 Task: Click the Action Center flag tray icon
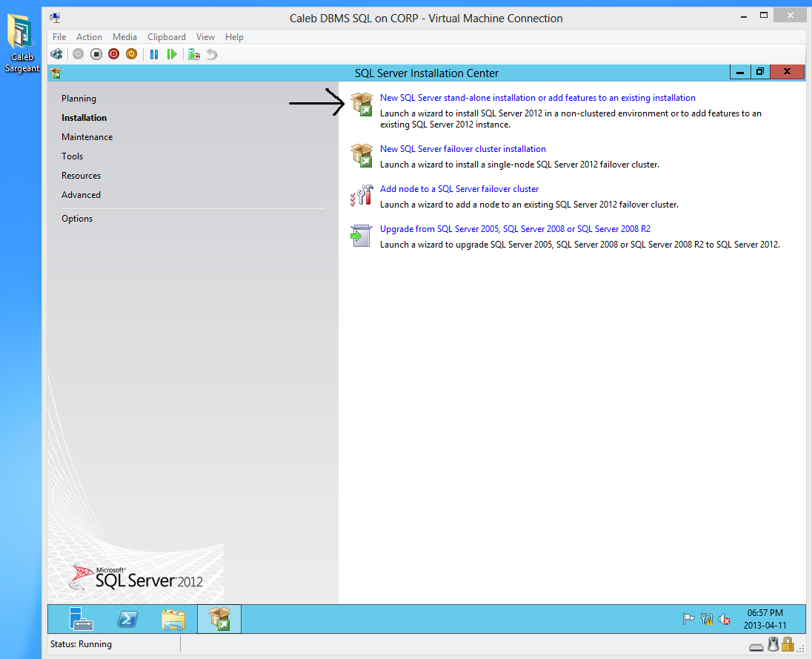[x=688, y=618]
